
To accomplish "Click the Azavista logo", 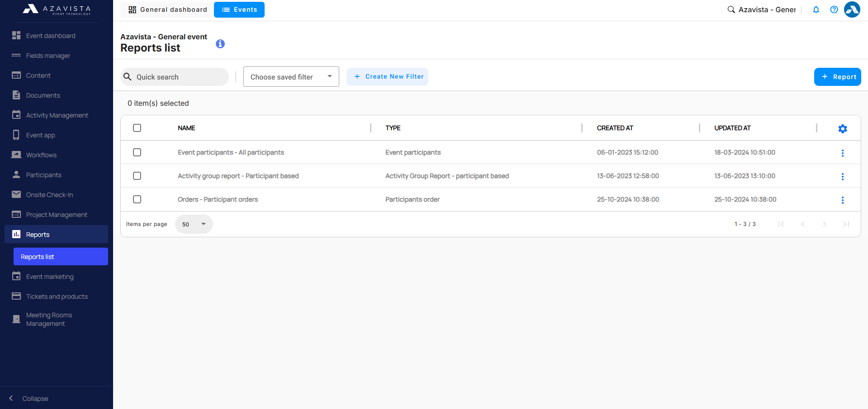I will (x=57, y=9).
